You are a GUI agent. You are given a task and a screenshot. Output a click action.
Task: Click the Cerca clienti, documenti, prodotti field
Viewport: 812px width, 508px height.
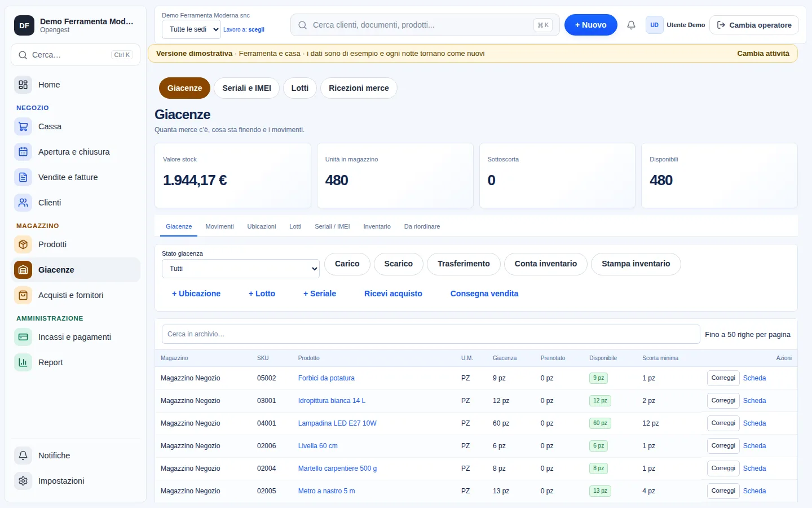[425, 25]
